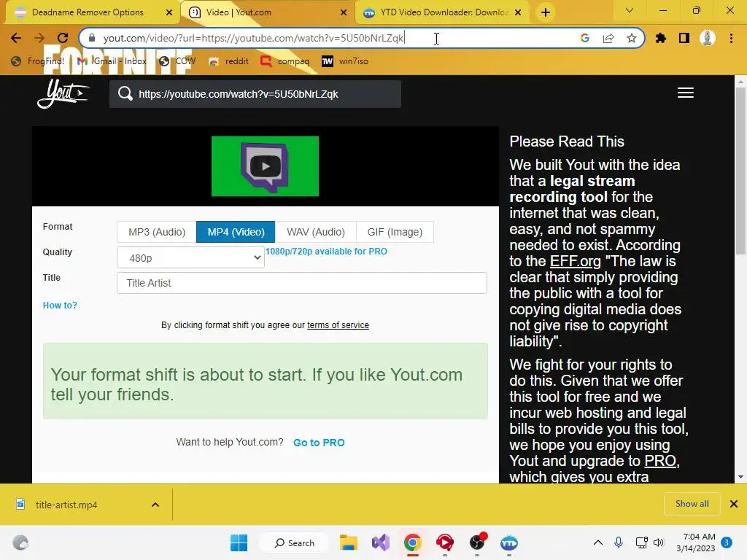Click 1080p/720p available for PRO link
The image size is (747, 560).
tap(326, 252)
